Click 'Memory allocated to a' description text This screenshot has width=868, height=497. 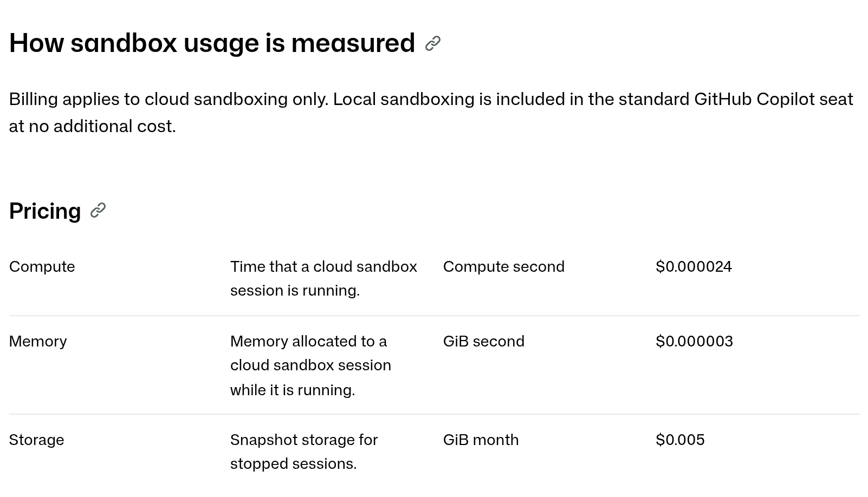(308, 341)
